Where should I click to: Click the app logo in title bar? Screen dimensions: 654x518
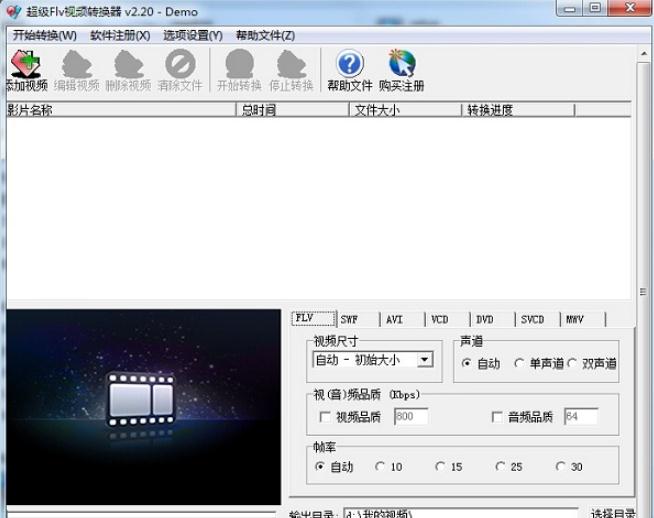coord(14,12)
